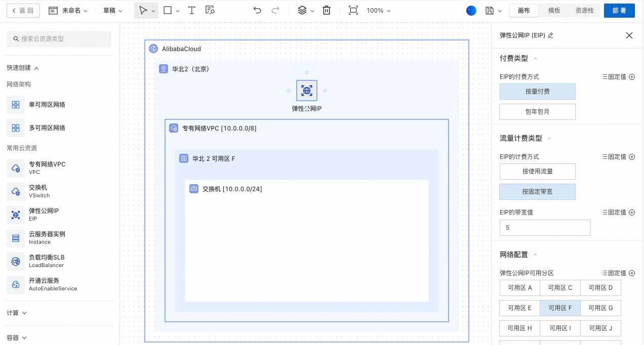Select 可用区 A option
The height and width of the screenshot is (345, 644).
coord(520,288)
